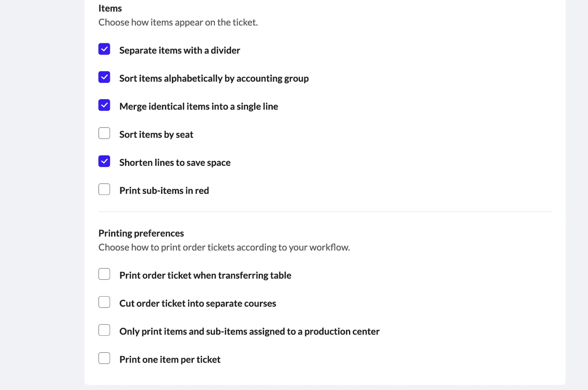
Task: Click the 'Sort items by seat' label text
Action: [156, 135]
